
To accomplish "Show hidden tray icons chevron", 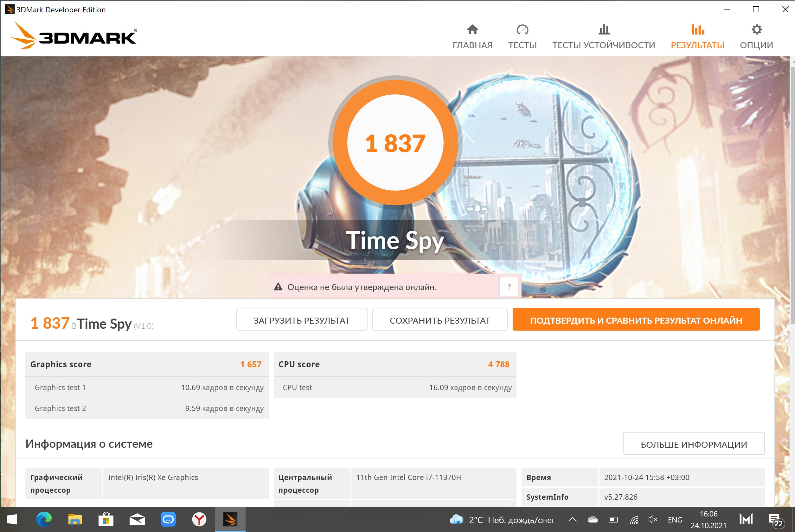I will coord(572,519).
